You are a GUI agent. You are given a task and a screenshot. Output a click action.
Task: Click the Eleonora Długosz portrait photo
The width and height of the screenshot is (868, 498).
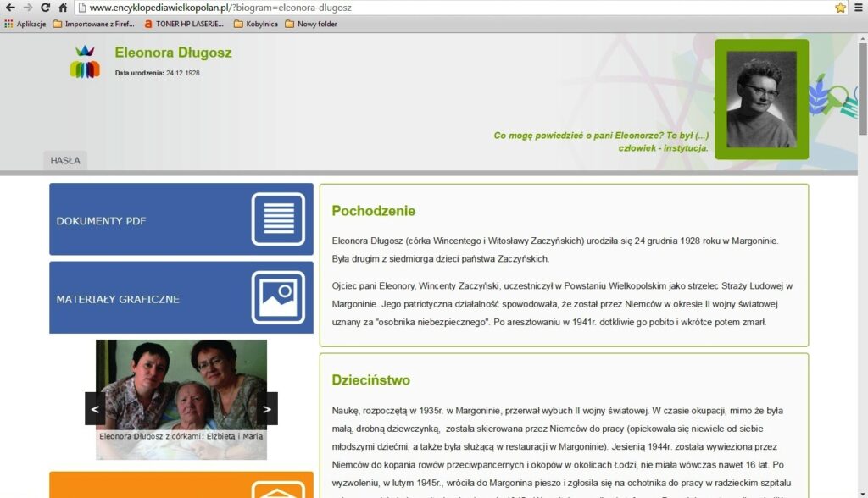(x=762, y=99)
